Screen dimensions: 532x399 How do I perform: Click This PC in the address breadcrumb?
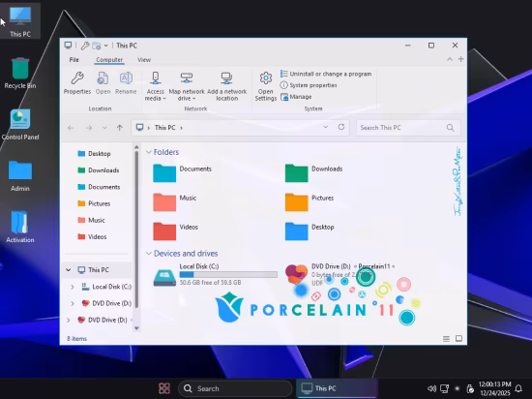164,128
